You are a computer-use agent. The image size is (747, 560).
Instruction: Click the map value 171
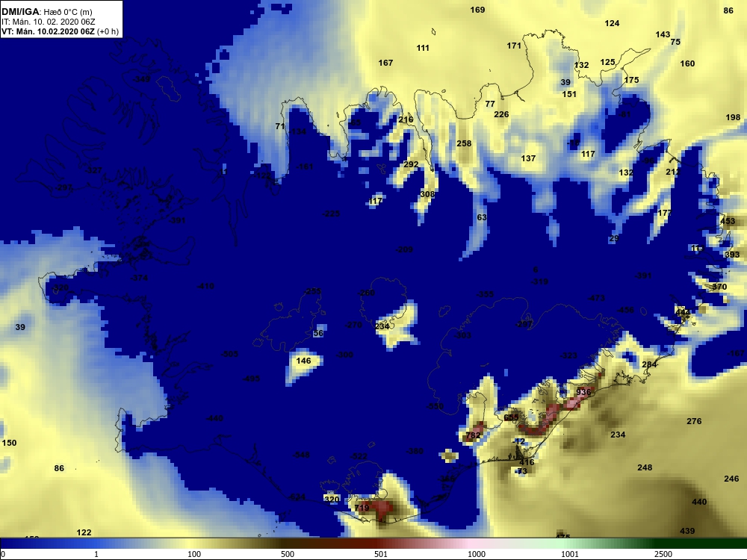click(x=514, y=46)
